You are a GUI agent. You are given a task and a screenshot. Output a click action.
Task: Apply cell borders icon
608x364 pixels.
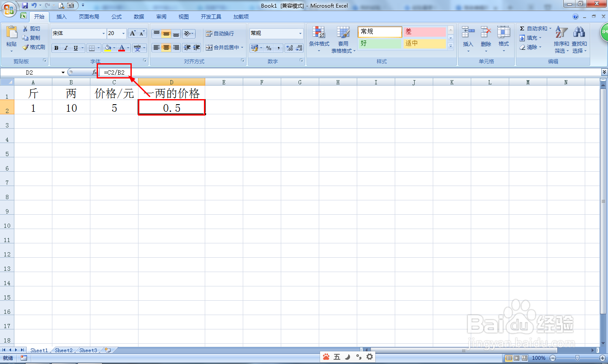[x=92, y=48]
